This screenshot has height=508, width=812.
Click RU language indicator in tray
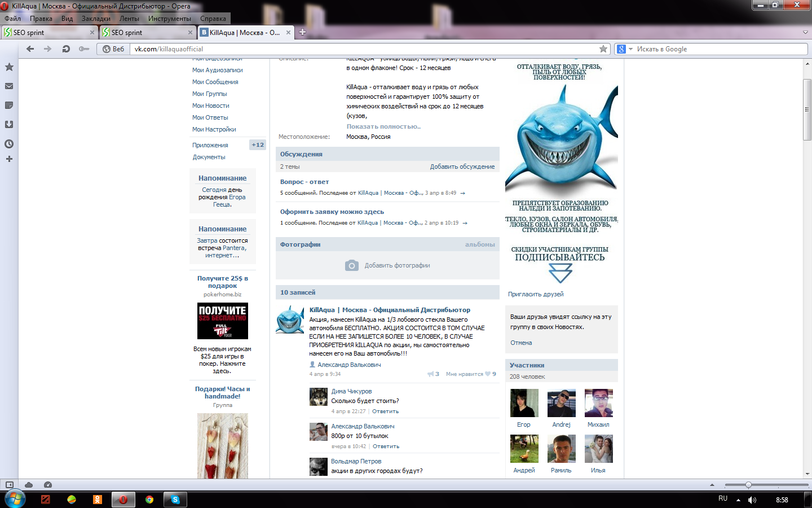pos(723,498)
